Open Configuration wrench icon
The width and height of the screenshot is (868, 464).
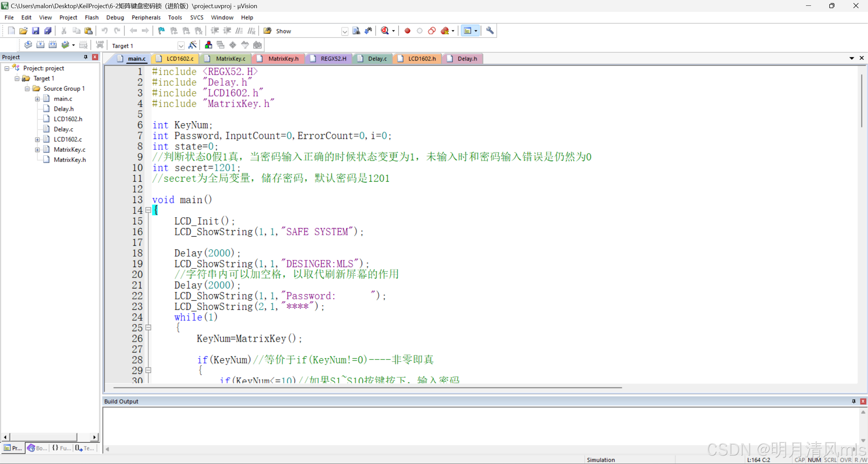coord(490,31)
